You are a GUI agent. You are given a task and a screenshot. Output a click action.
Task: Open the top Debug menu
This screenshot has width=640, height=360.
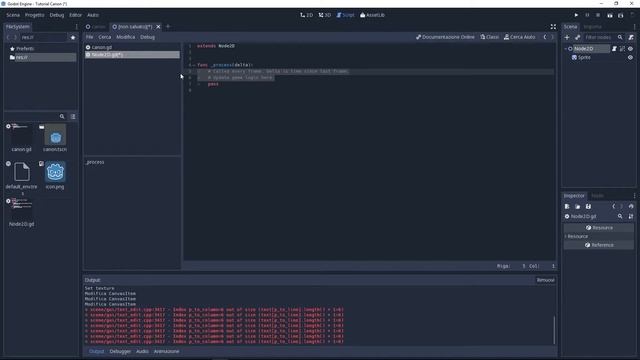click(57, 15)
